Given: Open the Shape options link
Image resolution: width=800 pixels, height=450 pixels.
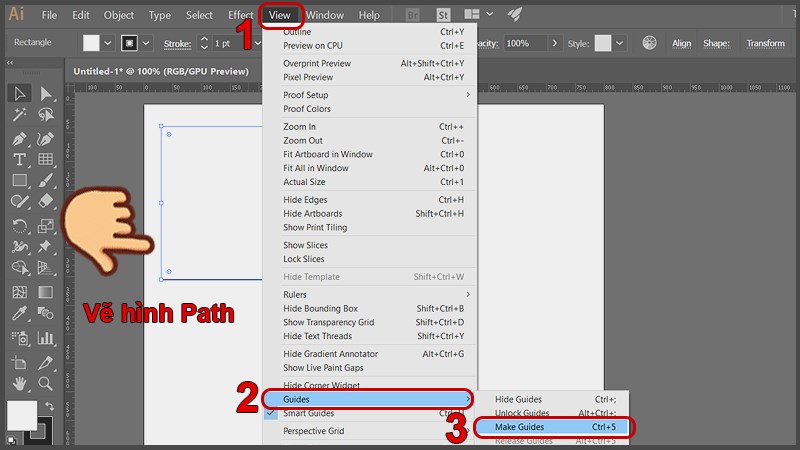Looking at the screenshot, I should click(x=716, y=43).
